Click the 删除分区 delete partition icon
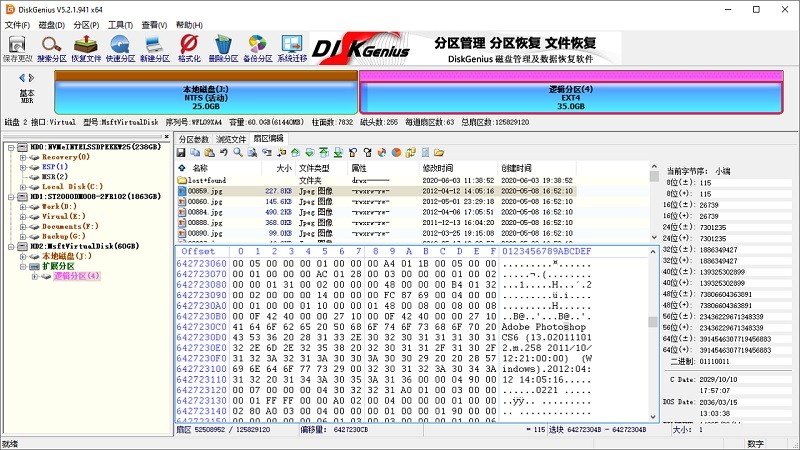 (223, 48)
